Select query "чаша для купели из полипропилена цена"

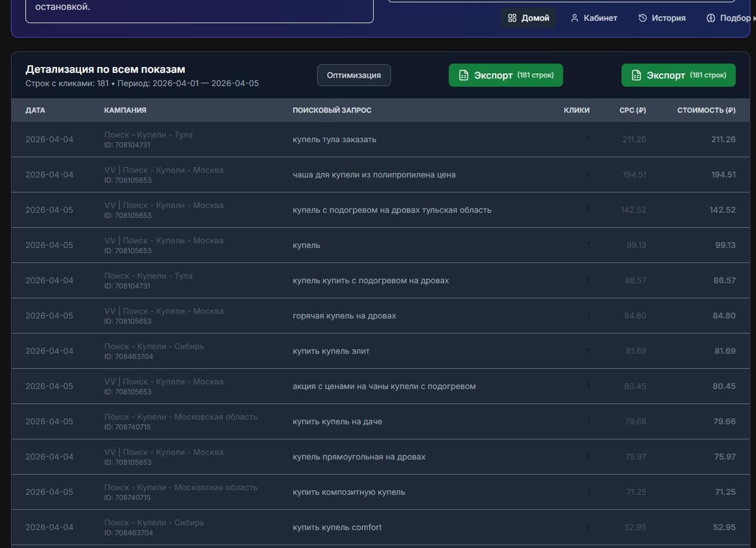(374, 175)
